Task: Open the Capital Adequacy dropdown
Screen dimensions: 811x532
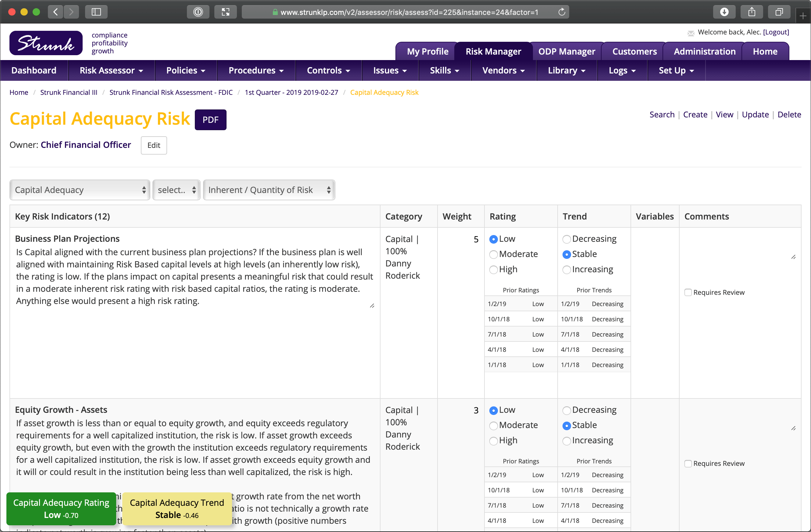Action: pyautogui.click(x=79, y=190)
